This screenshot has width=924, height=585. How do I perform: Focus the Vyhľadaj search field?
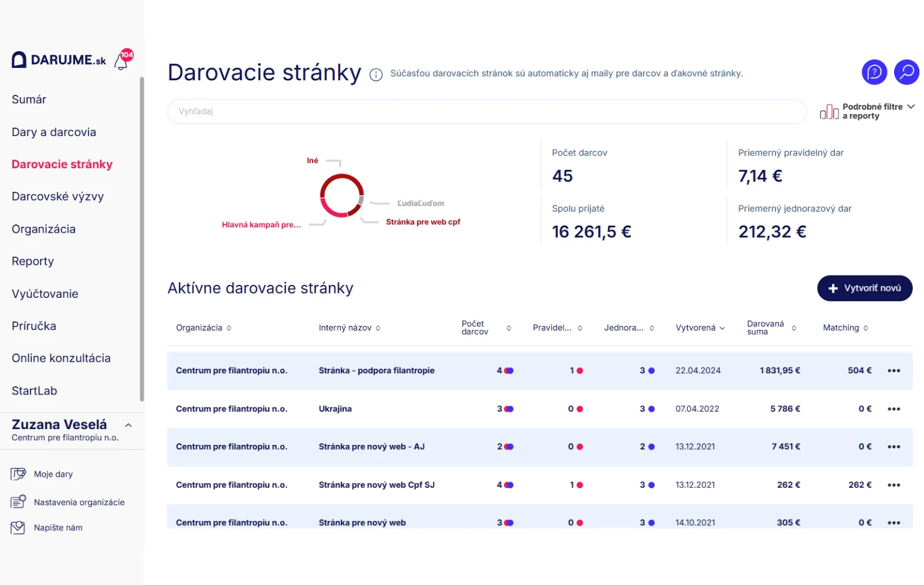pos(487,111)
